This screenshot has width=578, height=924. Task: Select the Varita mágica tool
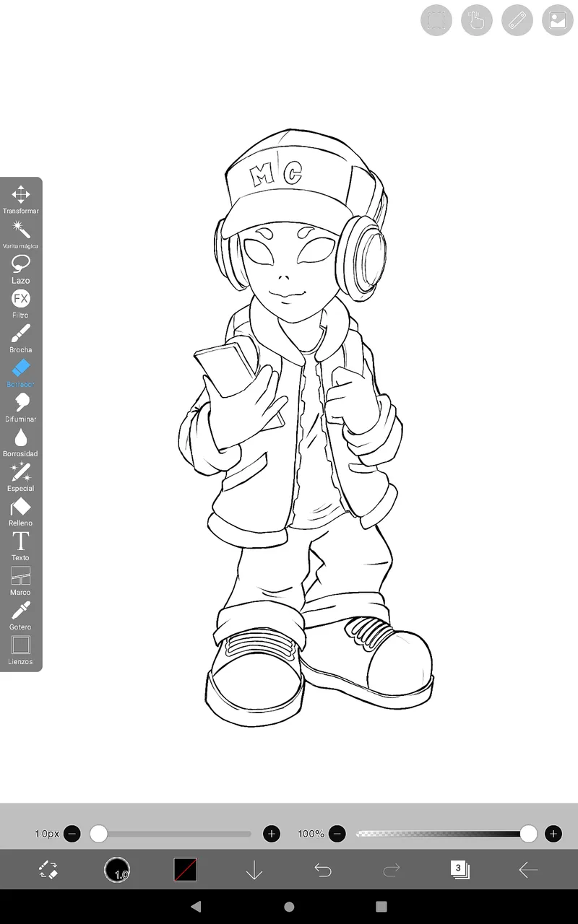[20, 235]
